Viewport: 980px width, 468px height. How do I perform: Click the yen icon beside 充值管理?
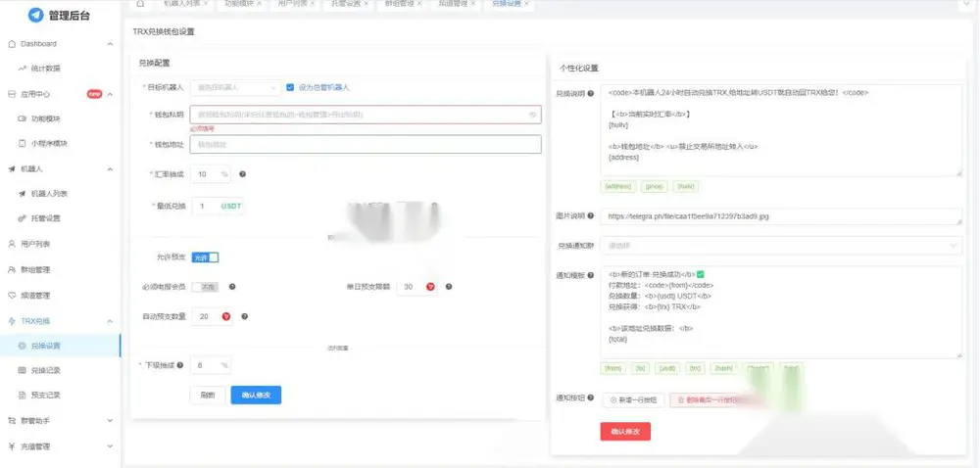click(12, 446)
